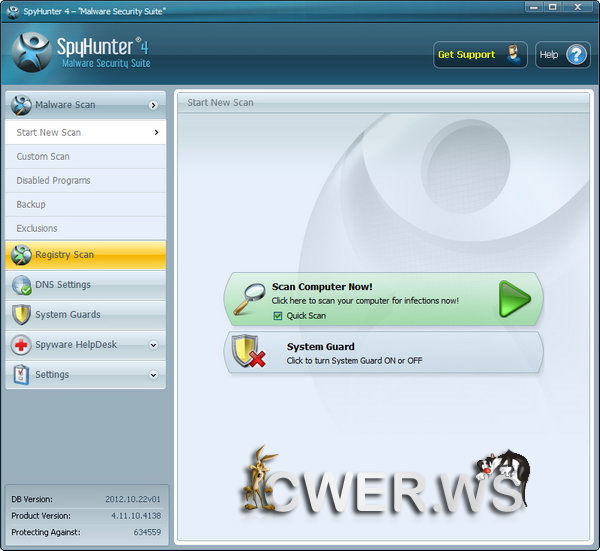Open the Backup sidebar entry
The height and width of the screenshot is (551, 600).
click(x=31, y=205)
